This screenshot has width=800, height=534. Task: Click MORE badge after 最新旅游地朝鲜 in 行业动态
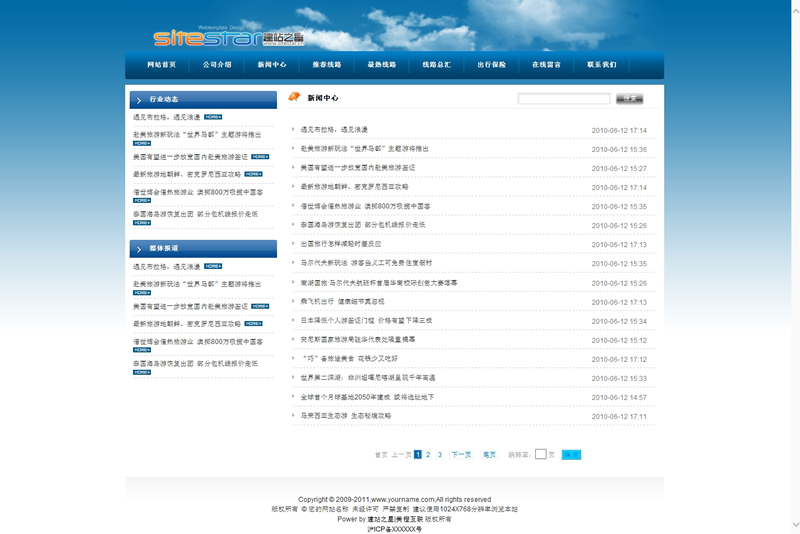point(253,174)
